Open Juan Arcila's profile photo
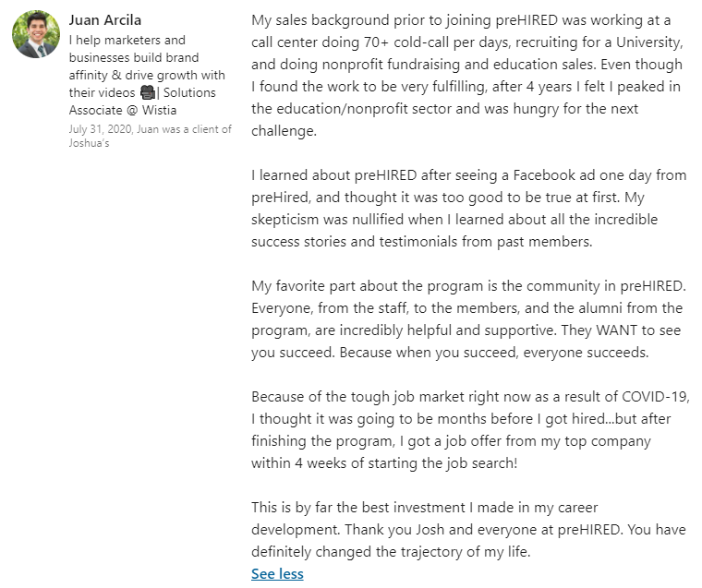Viewport: 702px width, 588px height. coord(35,35)
